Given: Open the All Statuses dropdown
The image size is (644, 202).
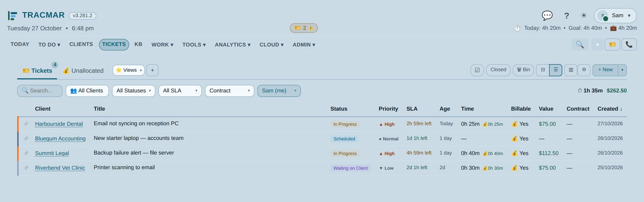Looking at the screenshot, I should click(x=134, y=91).
